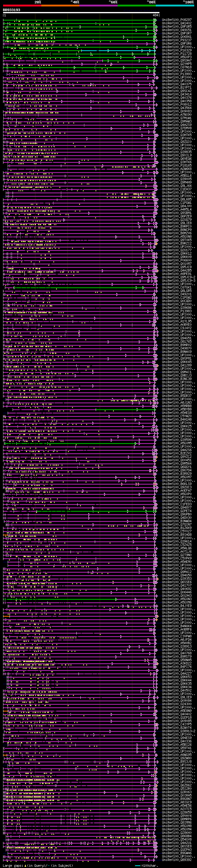Select hit label UniRef100_B4H1H8
Screen dimensions: 197x868
[x=177, y=419]
